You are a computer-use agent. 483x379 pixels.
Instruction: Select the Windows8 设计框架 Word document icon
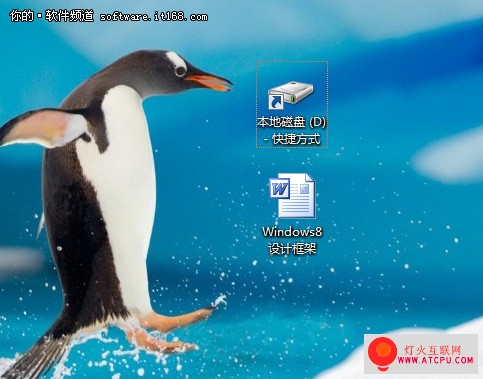[x=292, y=195]
